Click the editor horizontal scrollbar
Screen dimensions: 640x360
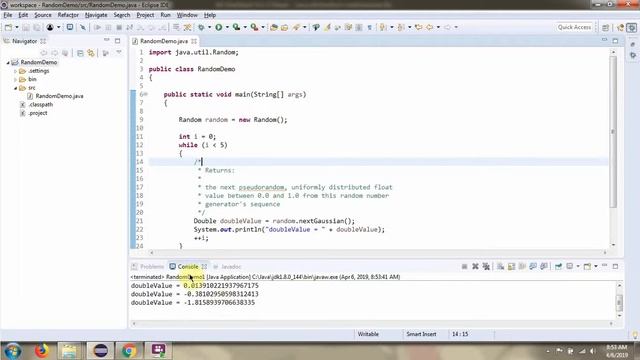(x=378, y=253)
